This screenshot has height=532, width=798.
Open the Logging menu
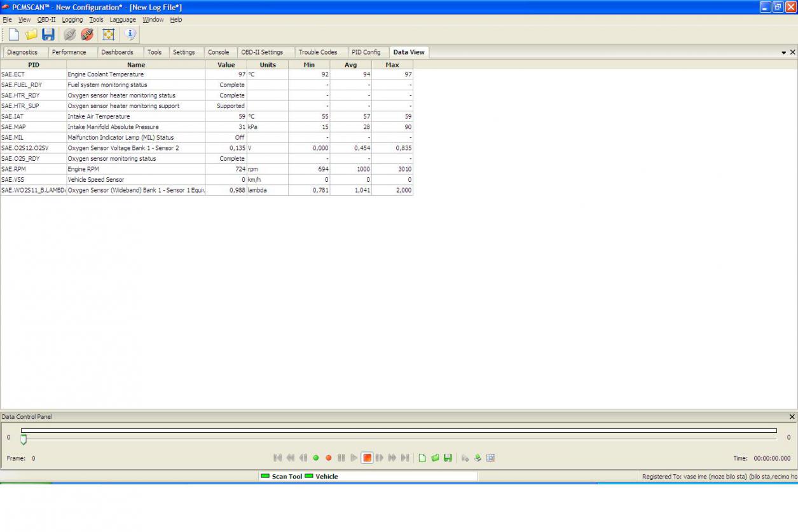point(72,20)
